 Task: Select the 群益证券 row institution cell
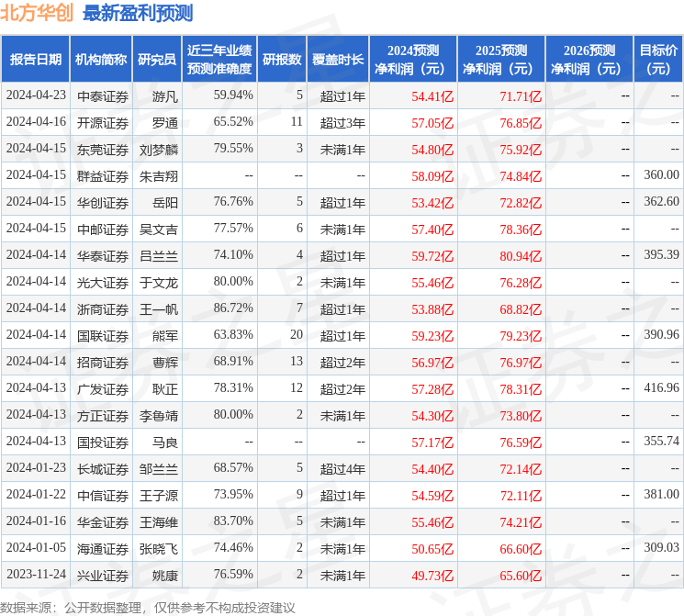tap(103, 175)
